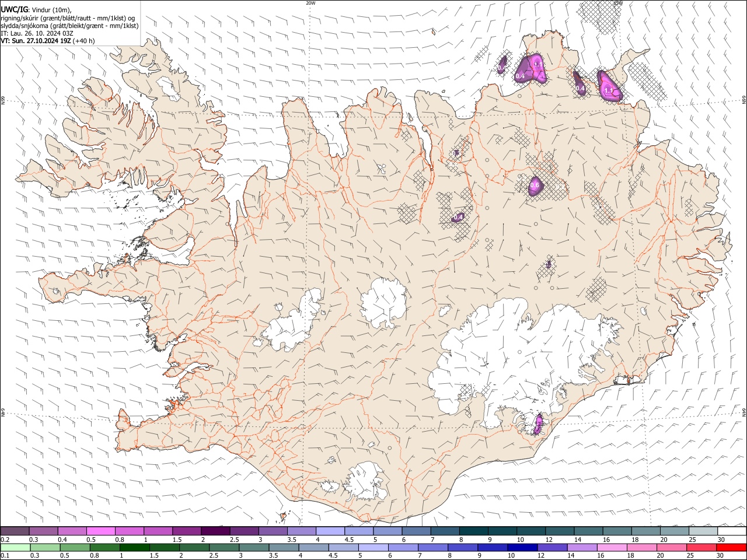Select the white 30 swatch on the snow scale

pos(731,531)
